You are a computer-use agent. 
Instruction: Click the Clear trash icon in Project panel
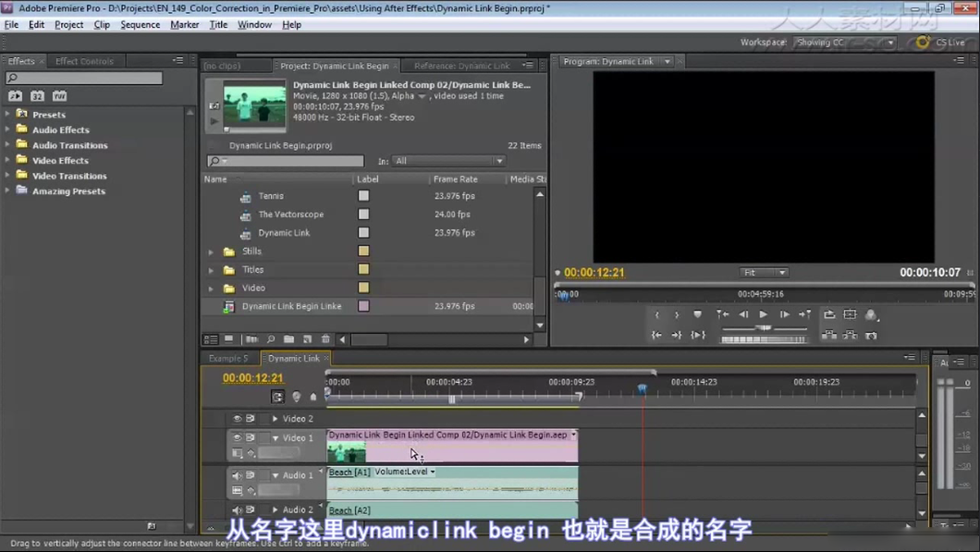(325, 339)
